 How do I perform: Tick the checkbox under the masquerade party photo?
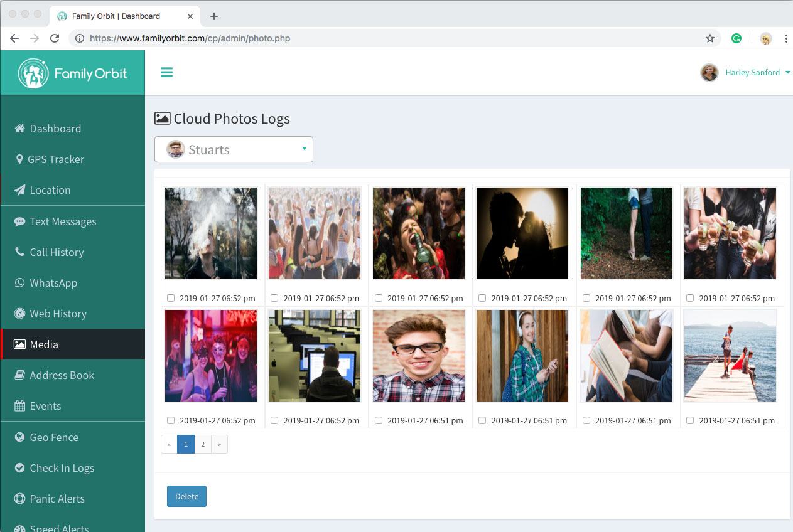pos(171,420)
